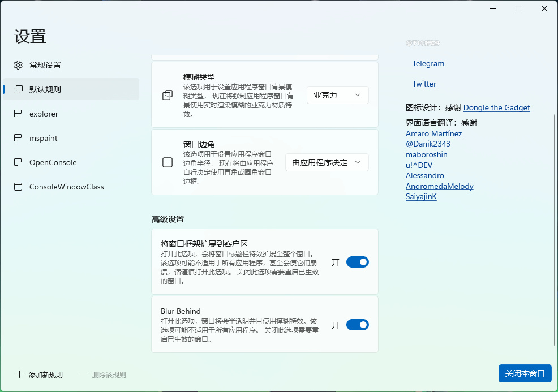
Task: Open the Telegram link
Action: tap(428, 63)
